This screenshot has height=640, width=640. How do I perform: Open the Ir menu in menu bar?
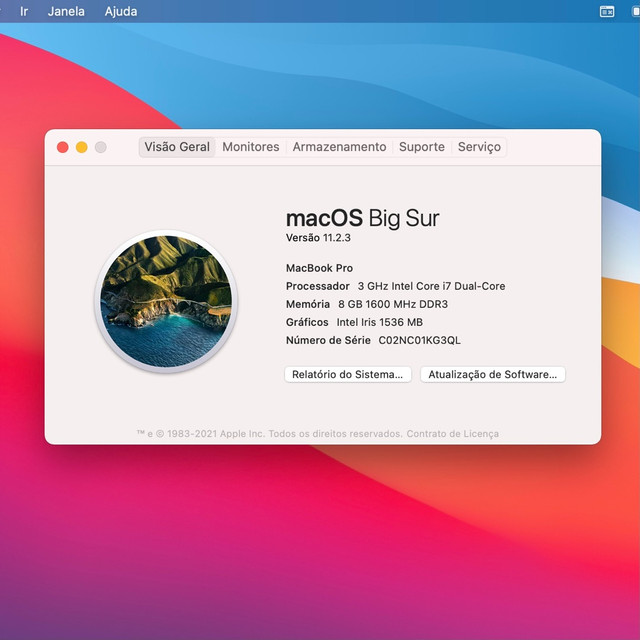(x=24, y=11)
